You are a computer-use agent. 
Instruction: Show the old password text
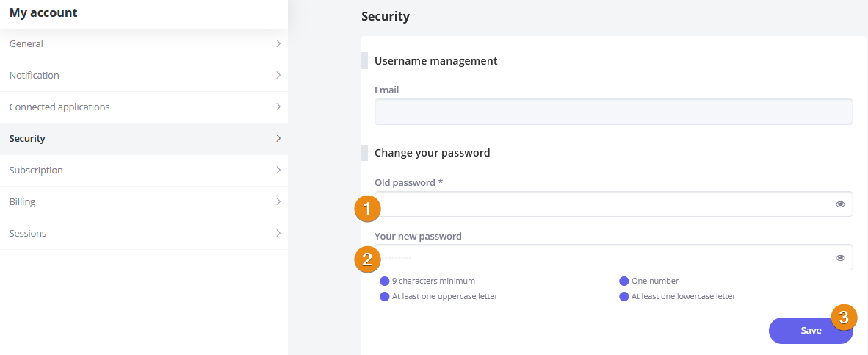(840, 204)
